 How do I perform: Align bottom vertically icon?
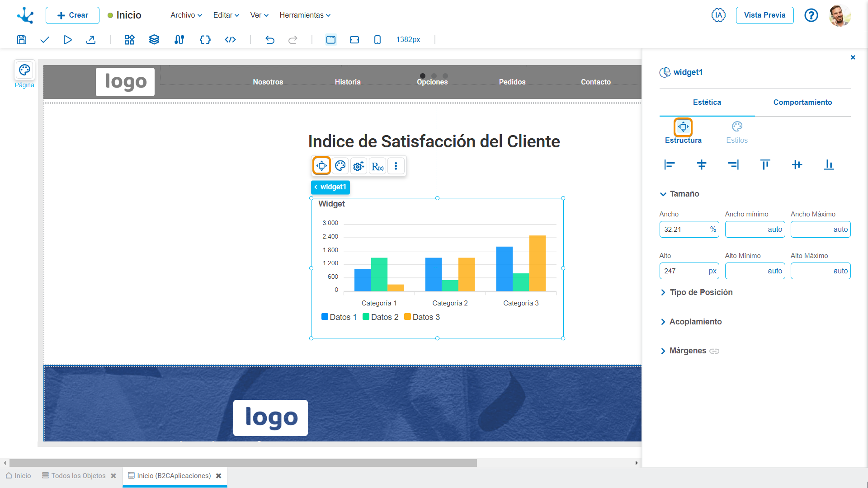point(829,165)
